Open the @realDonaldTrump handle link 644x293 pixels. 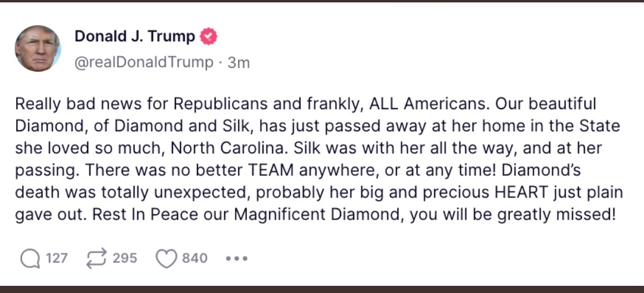coord(144,62)
